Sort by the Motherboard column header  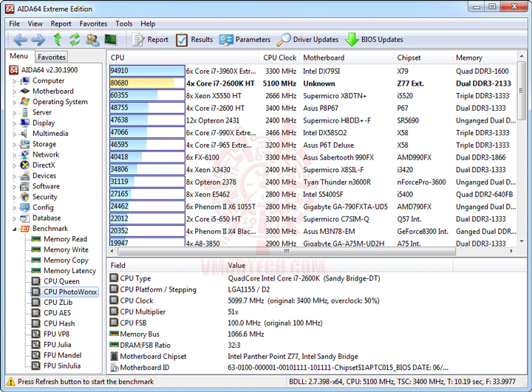(x=346, y=58)
